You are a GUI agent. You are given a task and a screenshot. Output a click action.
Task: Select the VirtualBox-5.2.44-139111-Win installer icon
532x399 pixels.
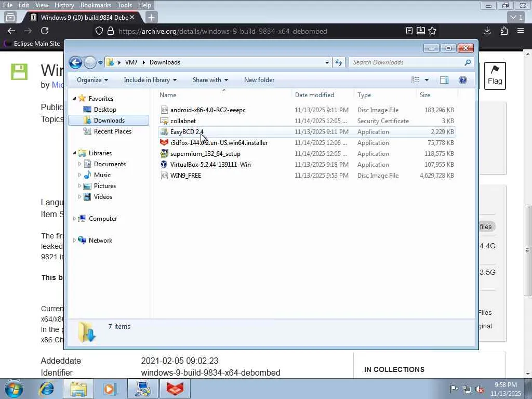coord(164,164)
